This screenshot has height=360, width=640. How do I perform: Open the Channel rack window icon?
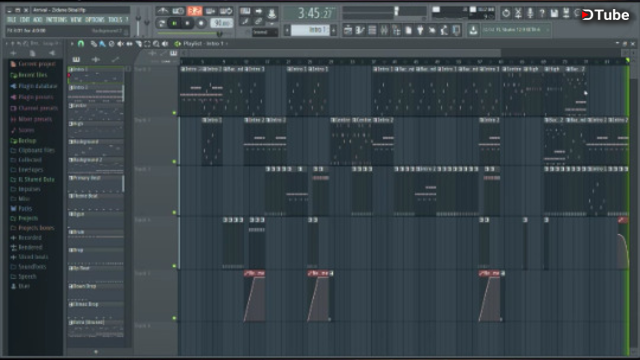point(372,30)
